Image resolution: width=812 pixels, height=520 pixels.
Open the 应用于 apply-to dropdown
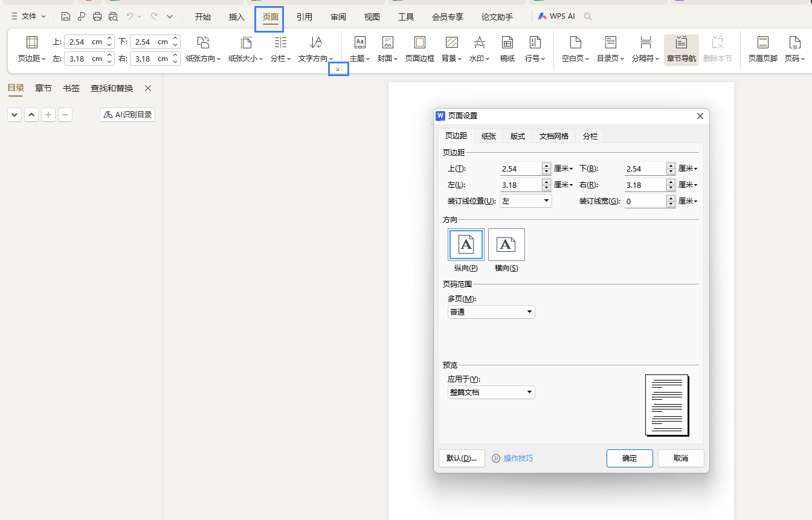[x=491, y=392]
